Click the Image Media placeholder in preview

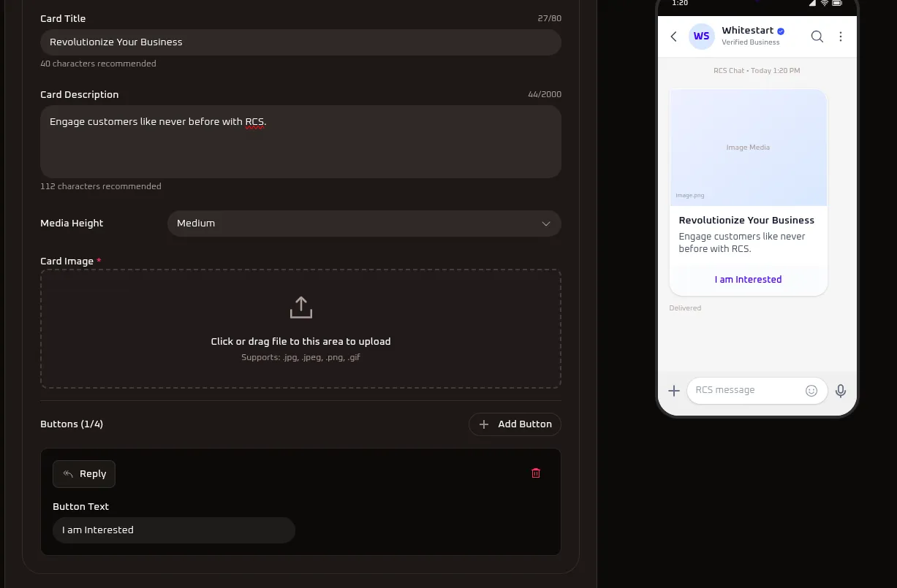pyautogui.click(x=748, y=148)
